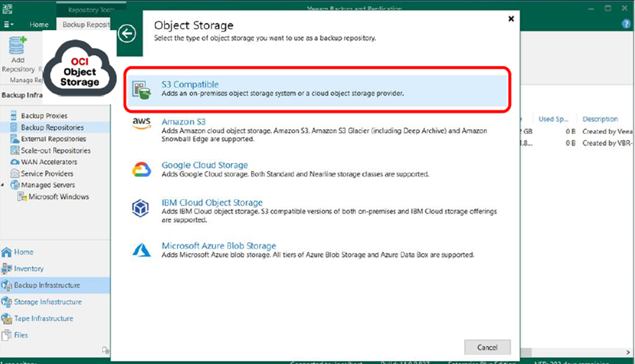This screenshot has height=364, width=635.
Task: Click the Add Repository ribbon icon
Action: click(x=17, y=47)
